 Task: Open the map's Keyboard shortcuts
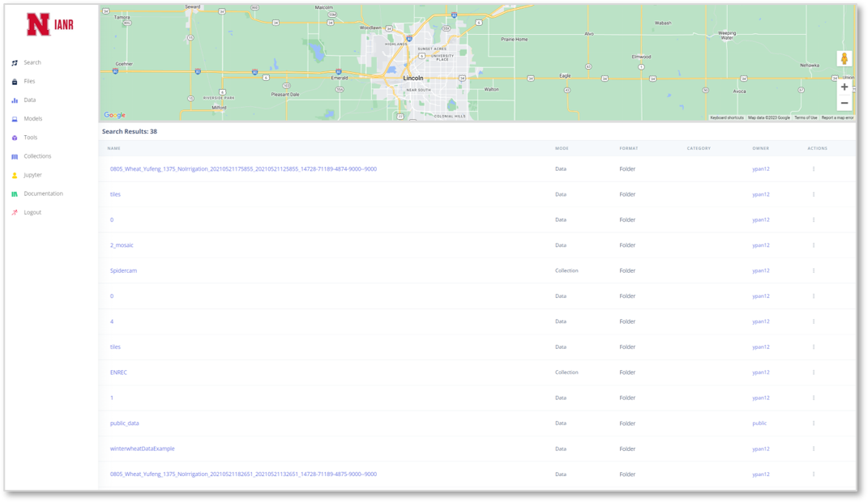(x=726, y=117)
